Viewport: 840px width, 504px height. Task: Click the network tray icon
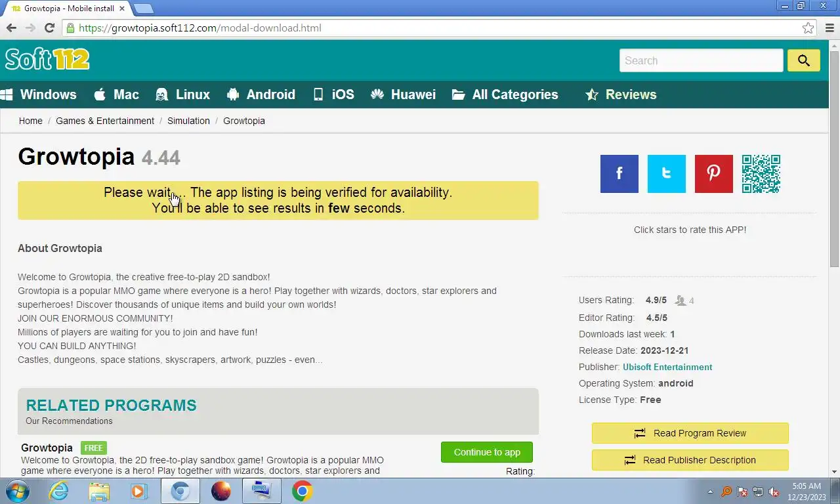(x=758, y=492)
